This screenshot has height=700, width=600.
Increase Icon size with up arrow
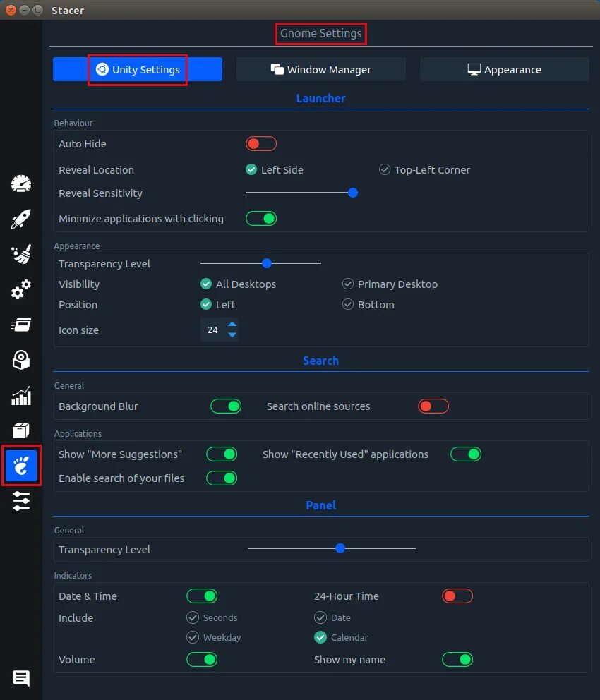coord(232,325)
